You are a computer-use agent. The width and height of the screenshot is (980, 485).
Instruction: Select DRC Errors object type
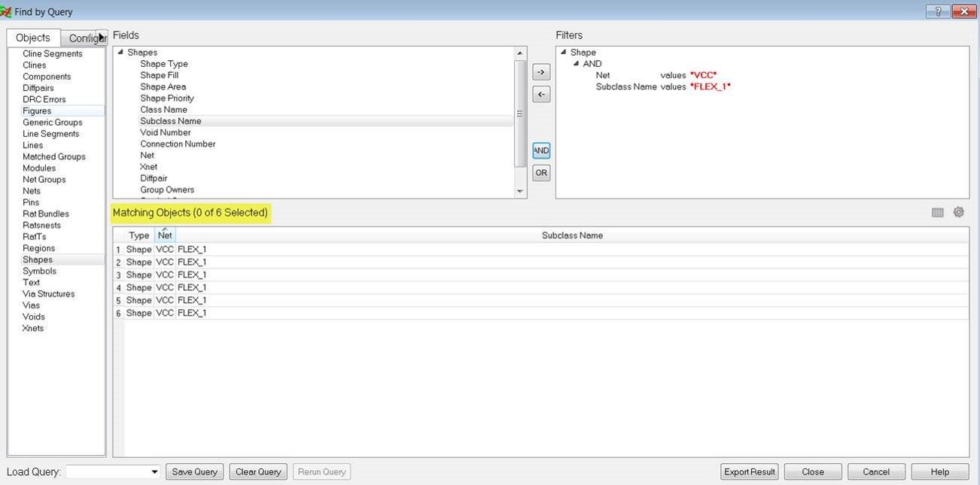click(x=44, y=99)
